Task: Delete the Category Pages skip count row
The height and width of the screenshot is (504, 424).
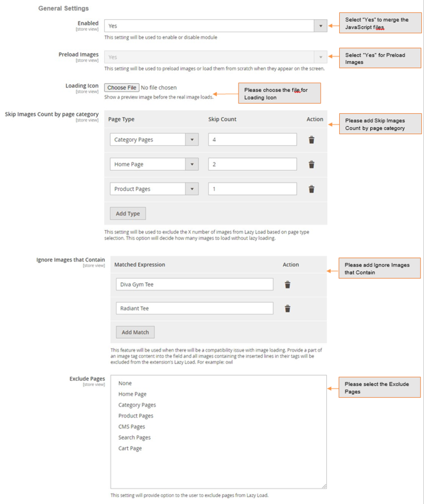Action: (311, 140)
